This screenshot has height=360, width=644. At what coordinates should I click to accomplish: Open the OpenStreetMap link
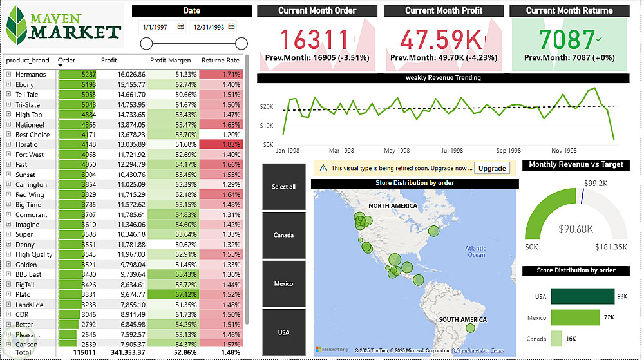[470, 350]
